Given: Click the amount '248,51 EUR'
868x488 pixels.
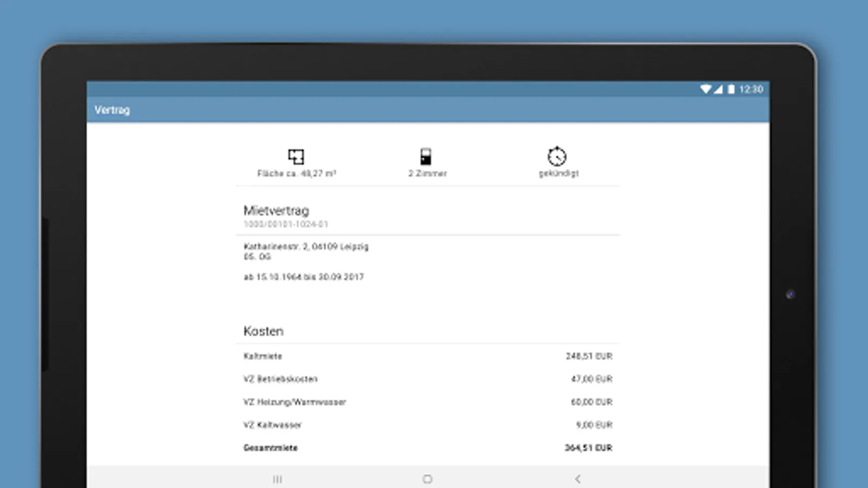Looking at the screenshot, I should (589, 356).
